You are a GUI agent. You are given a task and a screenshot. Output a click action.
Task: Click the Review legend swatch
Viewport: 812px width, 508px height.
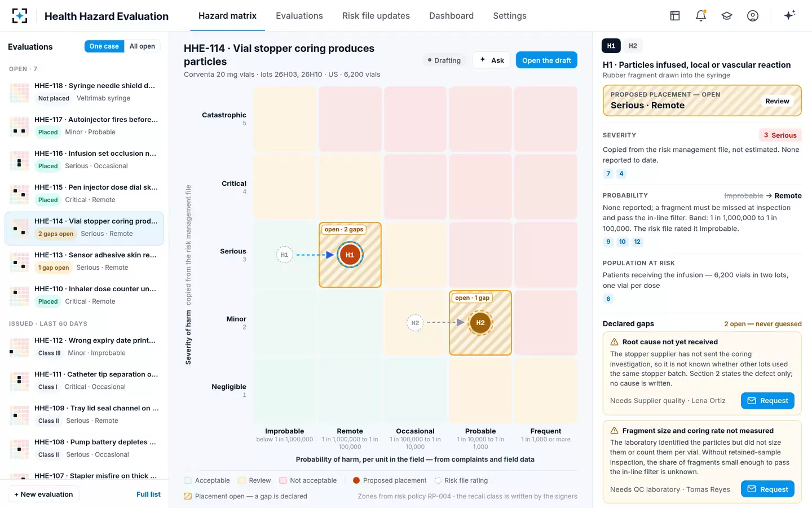click(x=242, y=481)
